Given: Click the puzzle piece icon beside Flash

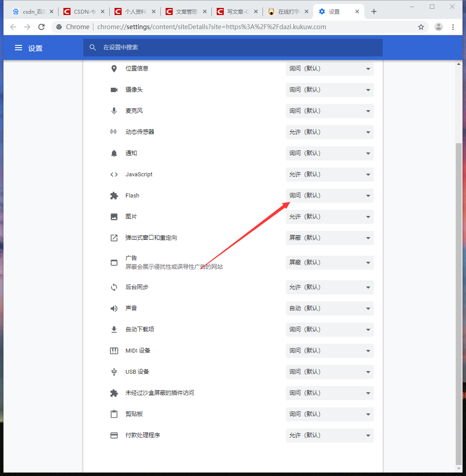Looking at the screenshot, I should [x=114, y=196].
